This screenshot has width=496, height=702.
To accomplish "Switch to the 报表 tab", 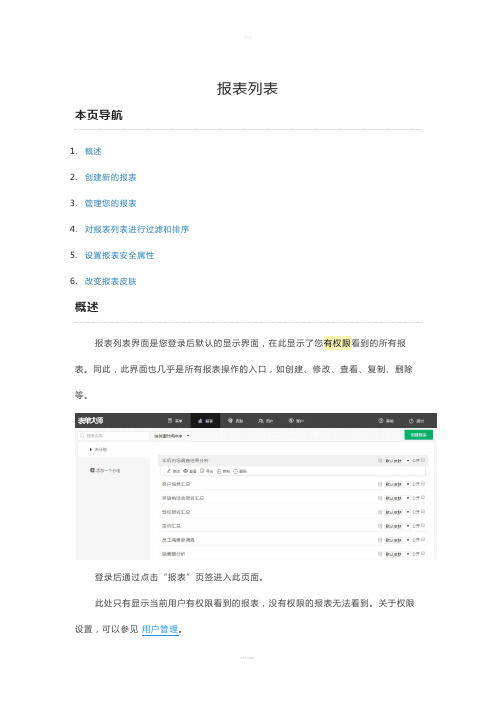I will pyautogui.click(x=205, y=420).
